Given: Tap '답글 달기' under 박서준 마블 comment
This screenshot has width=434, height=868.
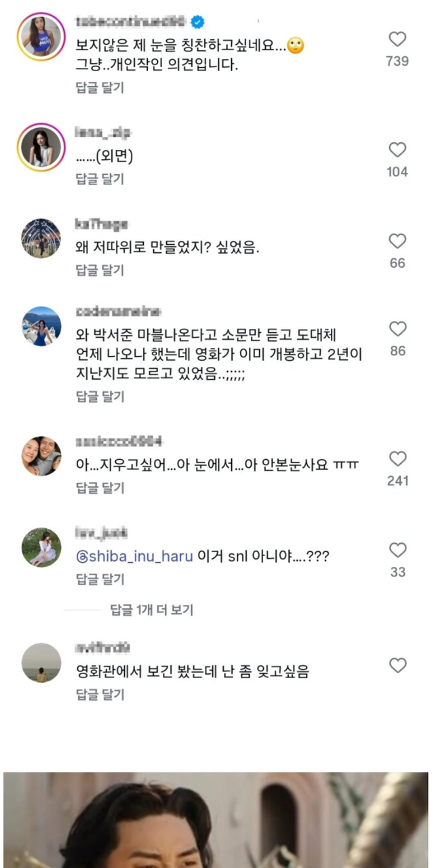Looking at the screenshot, I should (x=100, y=397).
